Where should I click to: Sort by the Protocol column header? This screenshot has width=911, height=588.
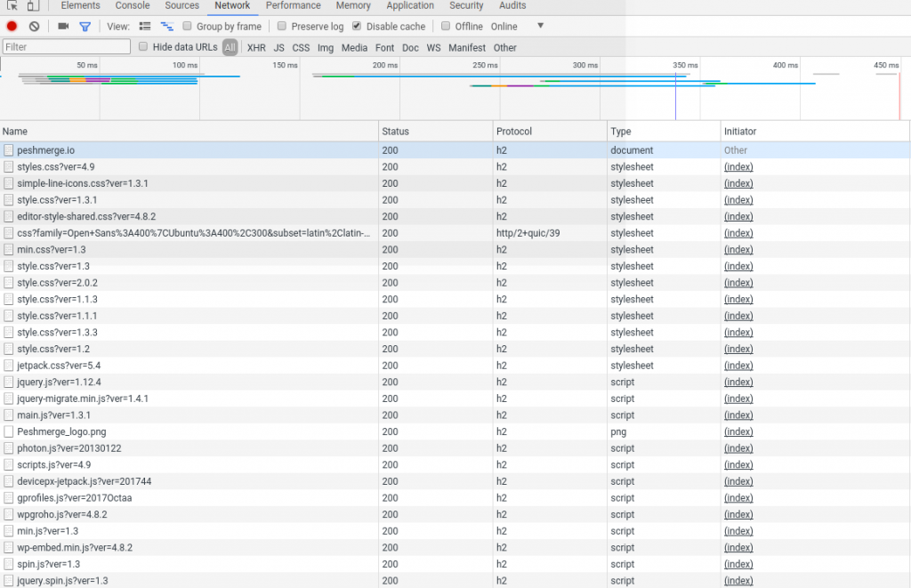[x=550, y=132]
